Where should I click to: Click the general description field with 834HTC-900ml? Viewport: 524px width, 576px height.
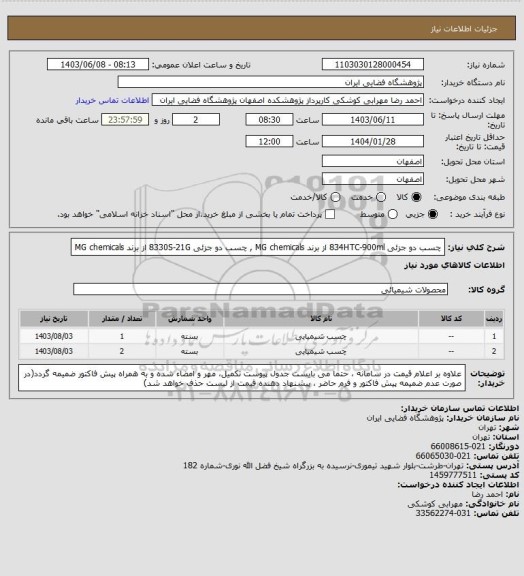pyautogui.click(x=258, y=247)
